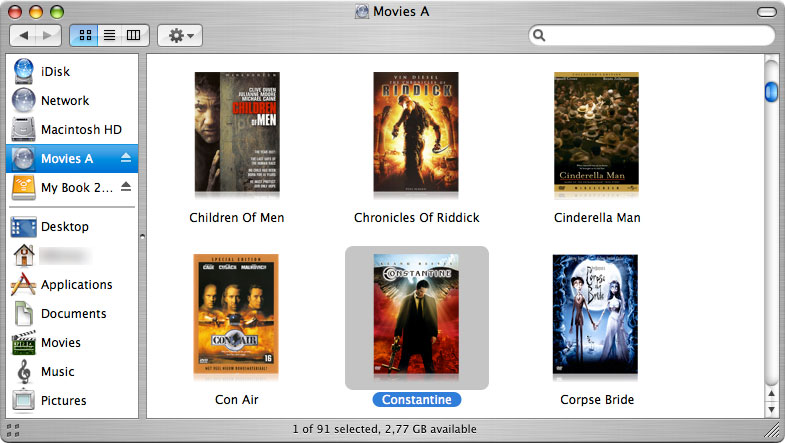Image resolution: width=785 pixels, height=443 pixels.
Task: Toggle the toolbar with the pill button
Action: (766, 12)
